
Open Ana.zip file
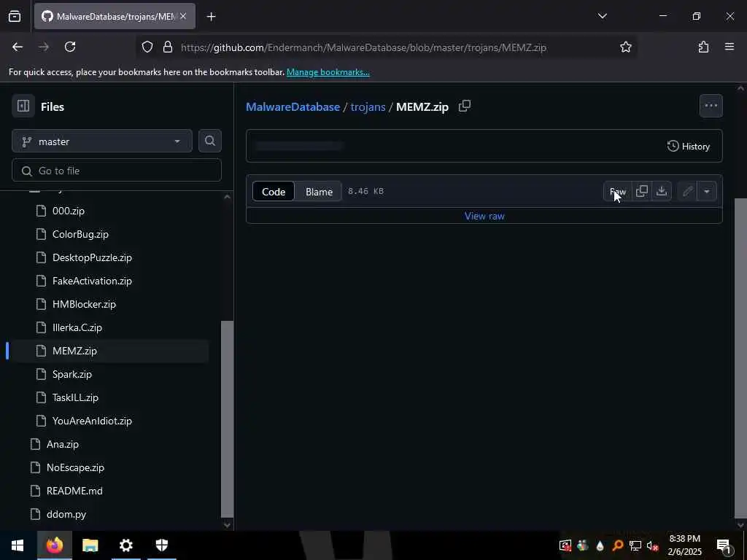[63, 444]
